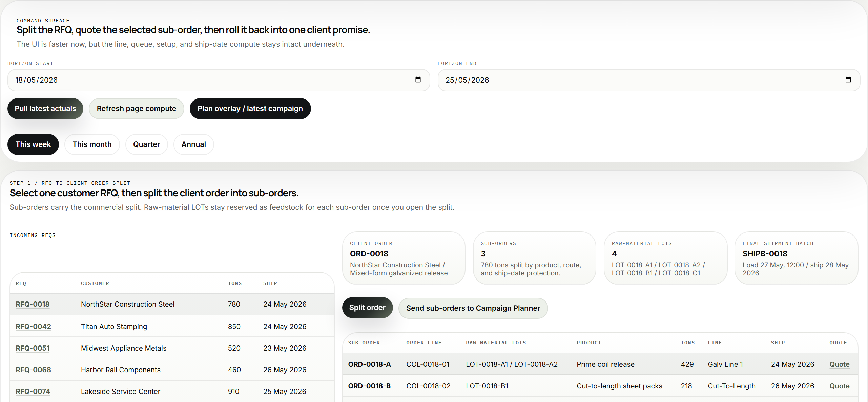This screenshot has height=402, width=868.
Task: Select Harbor Rail Components customer cell
Action: point(121,370)
